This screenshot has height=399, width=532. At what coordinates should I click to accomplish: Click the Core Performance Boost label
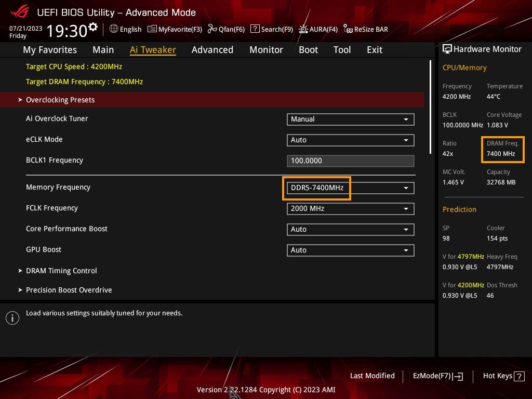click(x=66, y=229)
